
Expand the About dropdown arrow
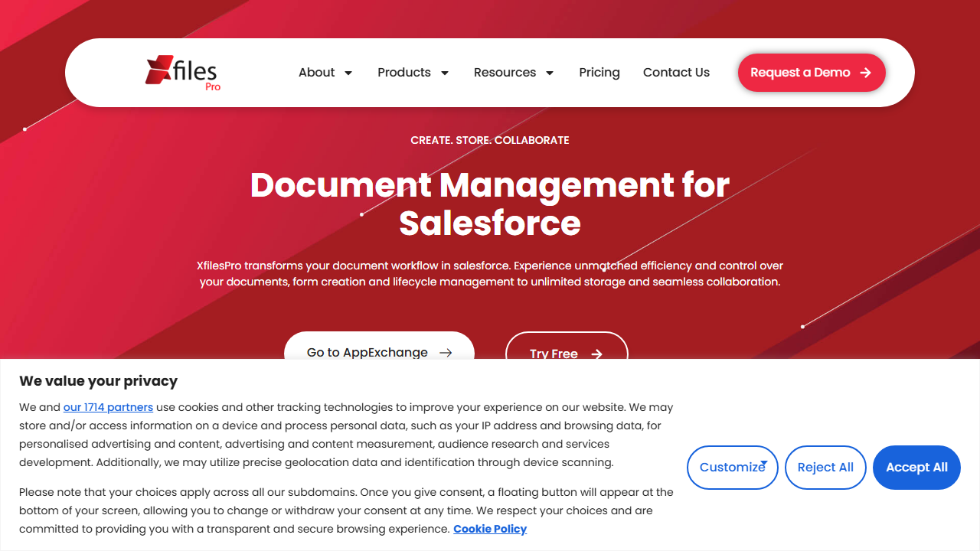pyautogui.click(x=348, y=73)
